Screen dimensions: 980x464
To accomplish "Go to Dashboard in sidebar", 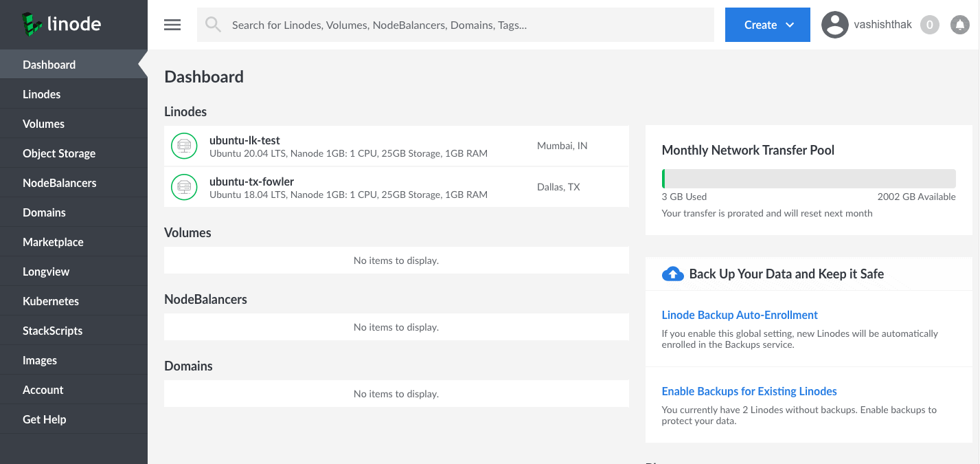I will click(73, 65).
